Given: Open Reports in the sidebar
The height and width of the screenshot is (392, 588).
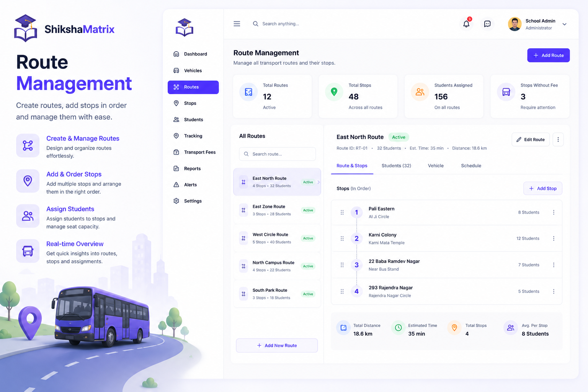Looking at the screenshot, I should (193, 168).
